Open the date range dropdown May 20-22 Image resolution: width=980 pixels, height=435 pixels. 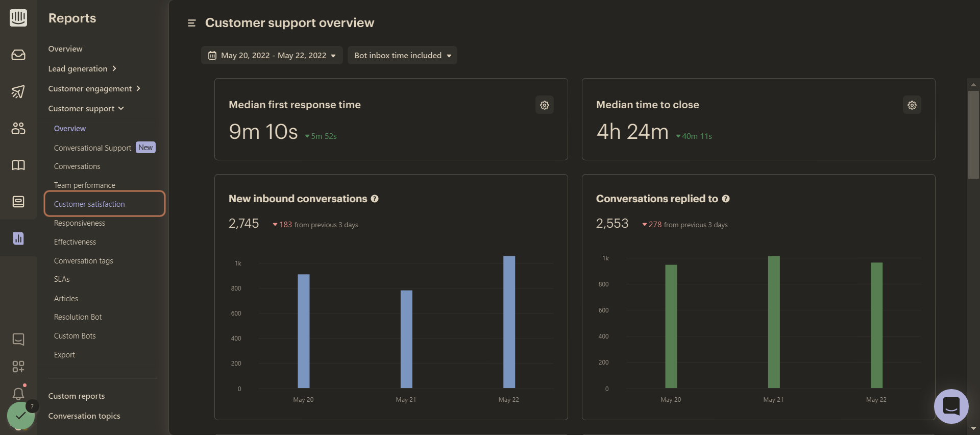(x=272, y=55)
